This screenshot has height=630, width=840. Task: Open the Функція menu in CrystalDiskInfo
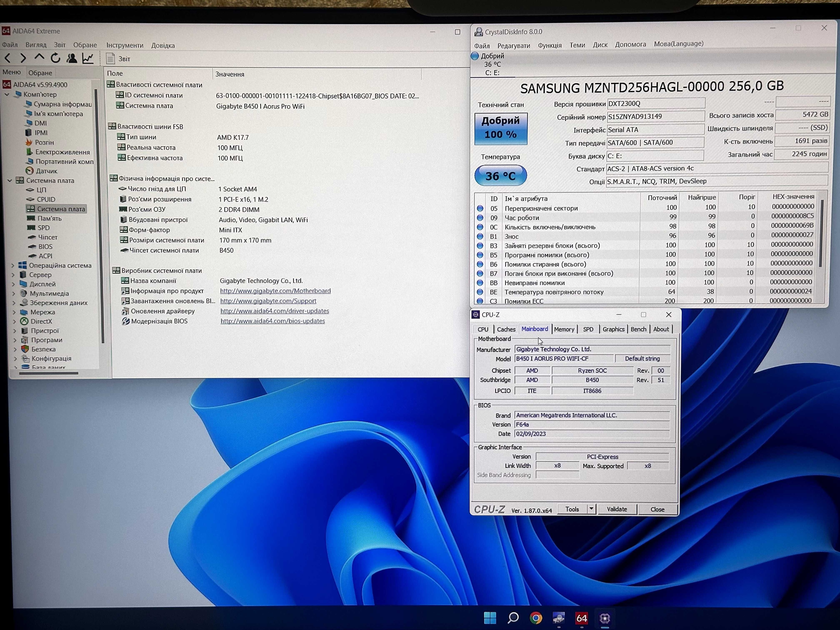(x=550, y=45)
